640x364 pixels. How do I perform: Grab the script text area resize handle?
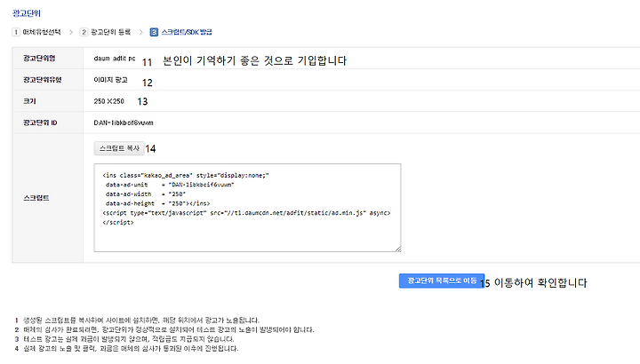398,249
